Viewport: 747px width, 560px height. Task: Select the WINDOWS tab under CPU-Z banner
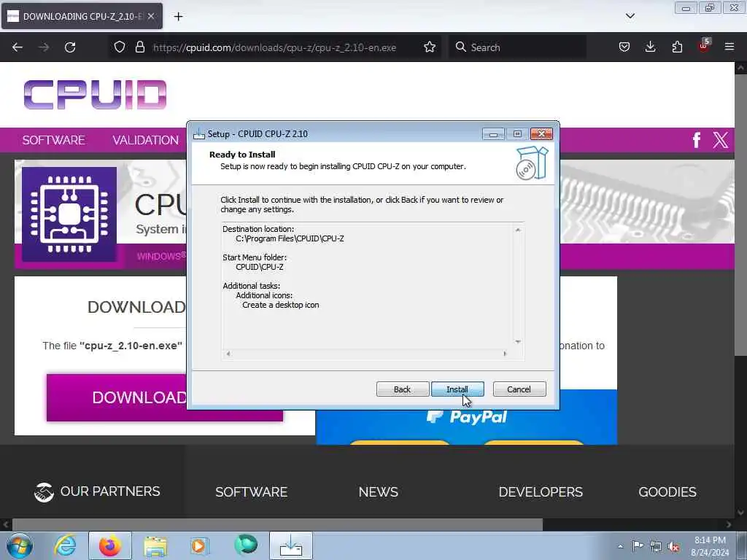click(x=160, y=256)
